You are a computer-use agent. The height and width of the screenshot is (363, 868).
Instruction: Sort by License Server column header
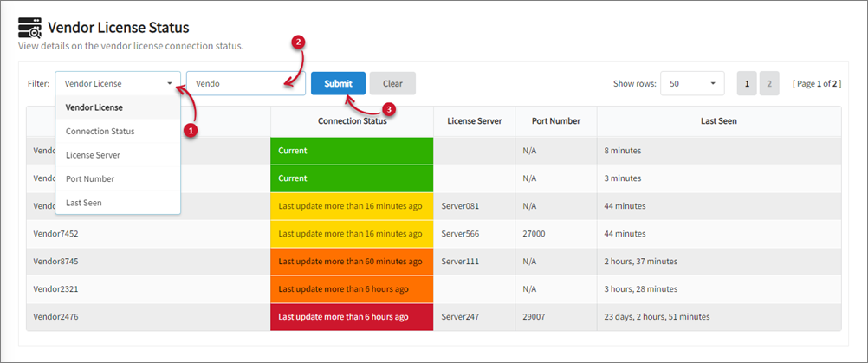click(x=475, y=120)
